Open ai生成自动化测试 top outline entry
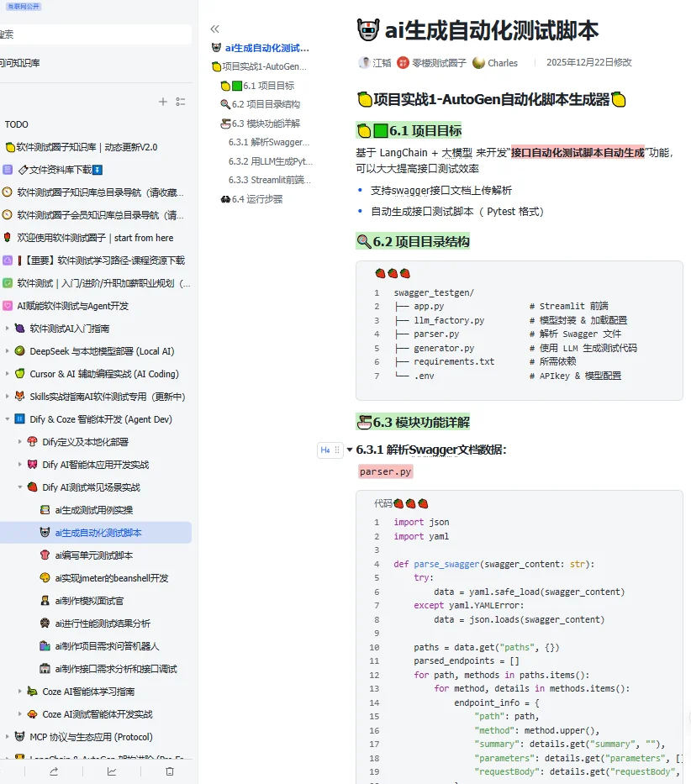Screen dimensions: 691x784 pos(261,48)
